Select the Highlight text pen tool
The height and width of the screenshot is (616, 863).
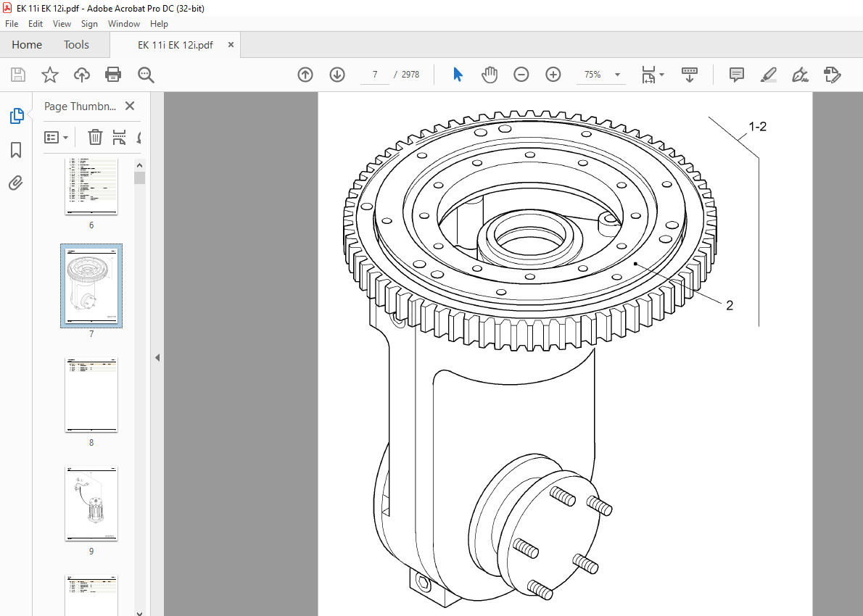[x=768, y=74]
